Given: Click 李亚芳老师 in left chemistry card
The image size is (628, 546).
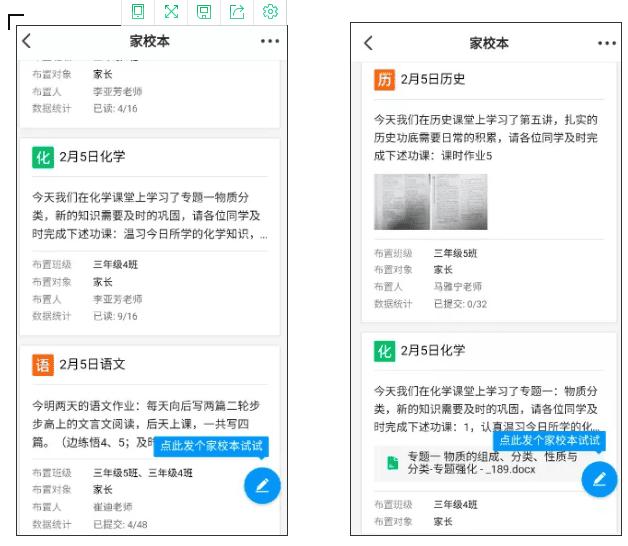Looking at the screenshot, I should pyautogui.click(x=118, y=299).
